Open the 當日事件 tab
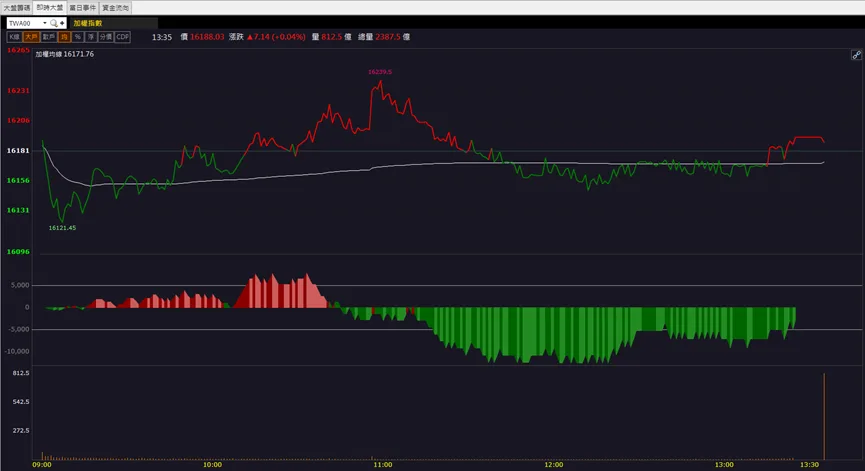The image size is (865, 471). pos(82,8)
